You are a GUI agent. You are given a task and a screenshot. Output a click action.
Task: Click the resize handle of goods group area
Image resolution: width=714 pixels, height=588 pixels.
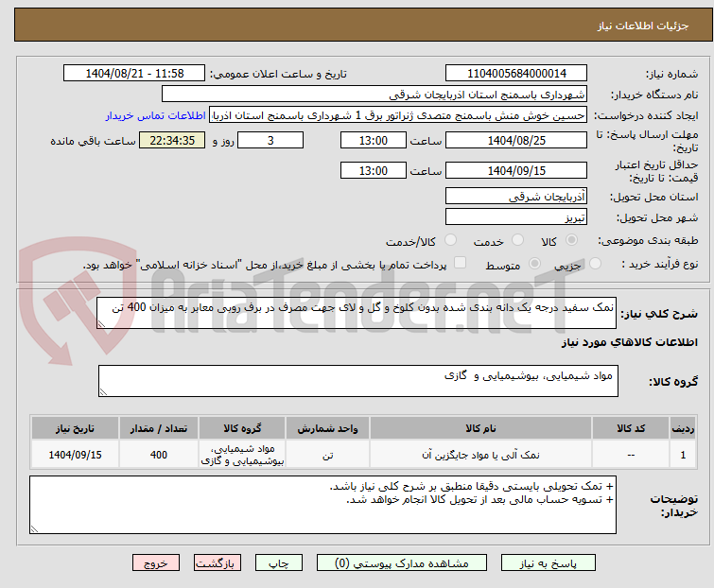[x=103, y=392]
